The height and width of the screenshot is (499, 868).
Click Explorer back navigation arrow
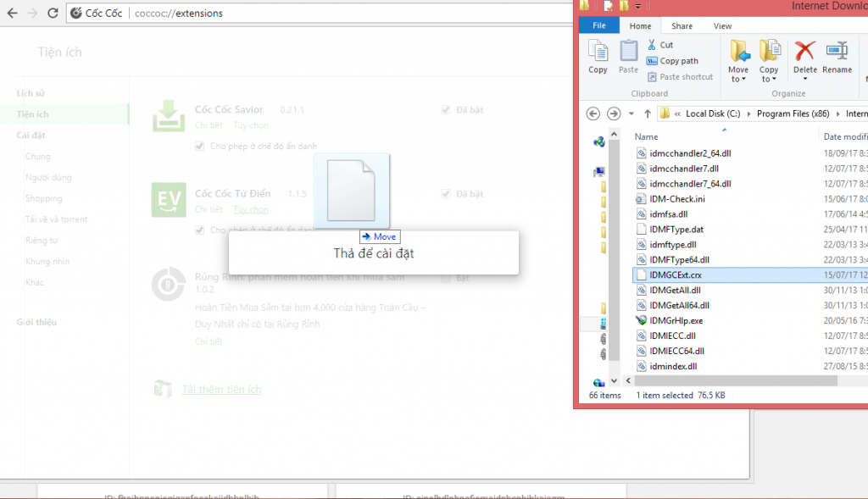tap(593, 114)
